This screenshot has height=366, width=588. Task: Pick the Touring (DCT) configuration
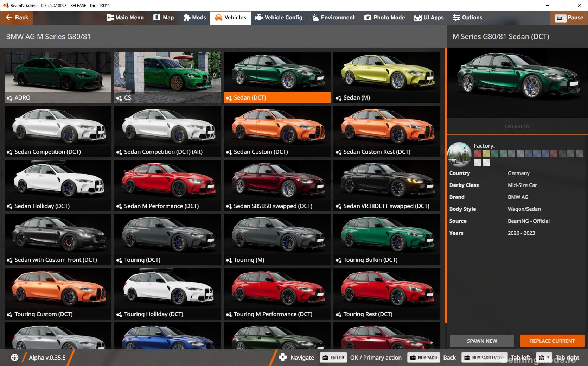[x=168, y=240]
